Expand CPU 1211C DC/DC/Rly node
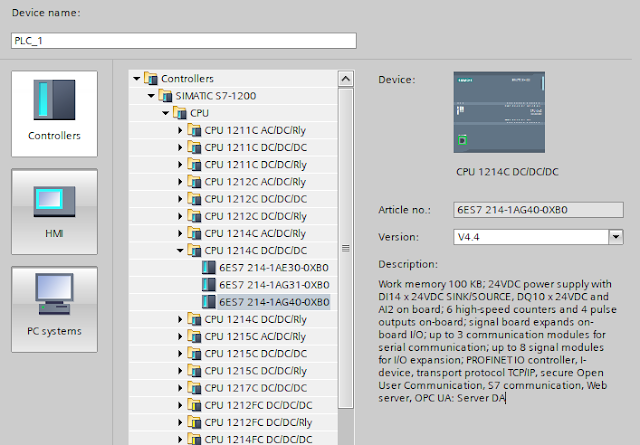This screenshot has width=640, height=445. (180, 165)
